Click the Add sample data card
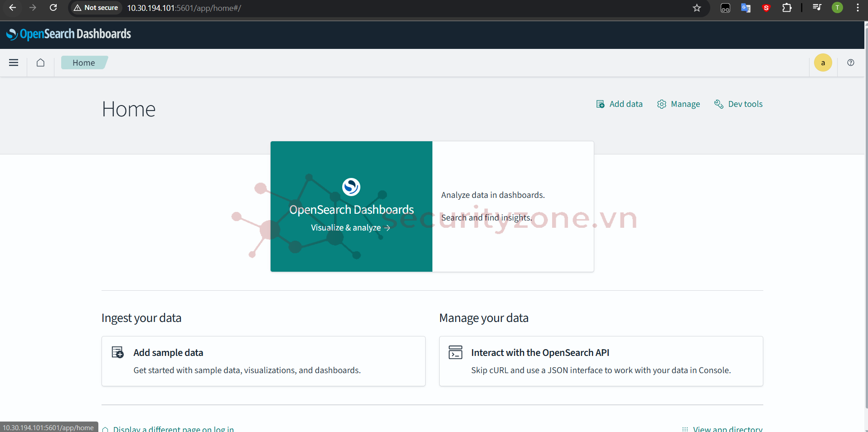The height and width of the screenshot is (432, 868). tap(263, 361)
